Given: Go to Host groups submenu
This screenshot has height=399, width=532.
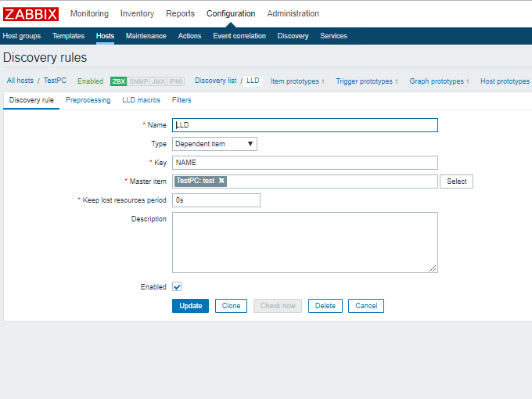Looking at the screenshot, I should coord(22,36).
